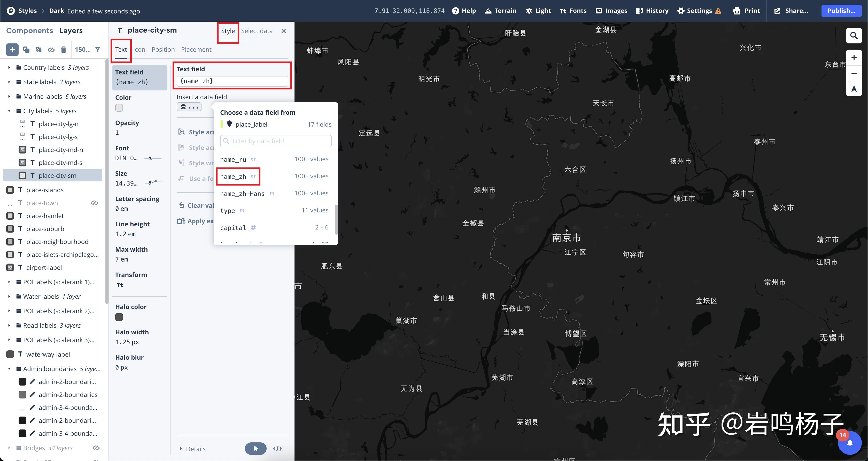
Task: Zoom into the map with the plus control
Action: click(854, 57)
